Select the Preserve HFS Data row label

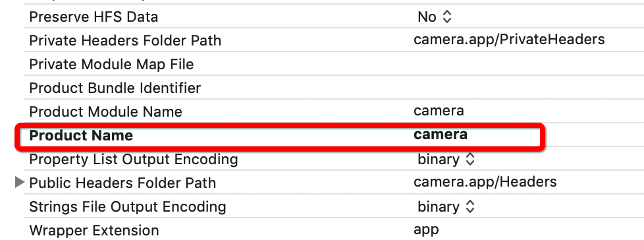[94, 17]
